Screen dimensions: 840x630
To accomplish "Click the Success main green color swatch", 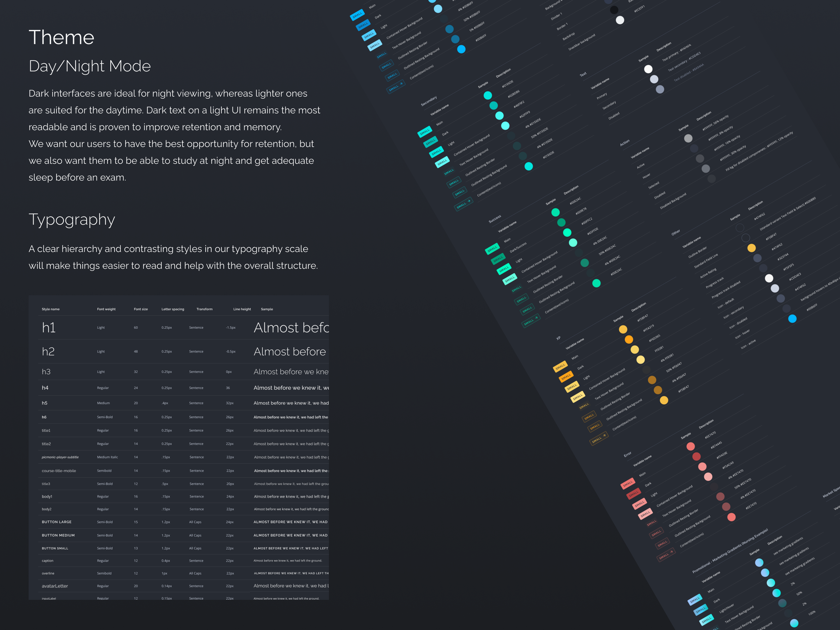I will 555,212.
